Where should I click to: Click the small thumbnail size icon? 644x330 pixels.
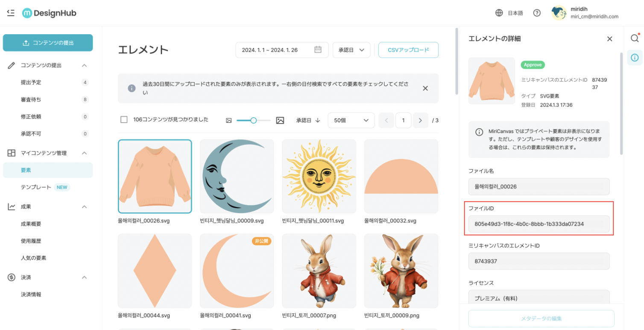(228, 121)
